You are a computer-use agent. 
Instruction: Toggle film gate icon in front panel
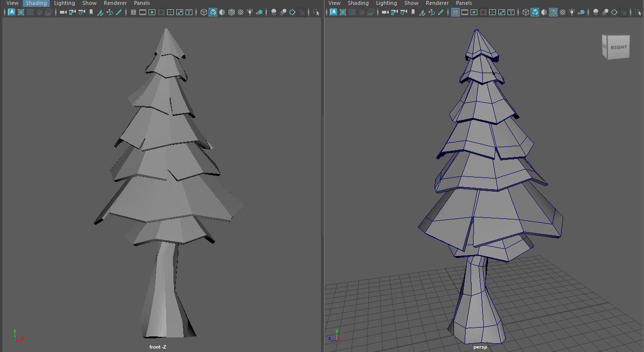[143, 12]
